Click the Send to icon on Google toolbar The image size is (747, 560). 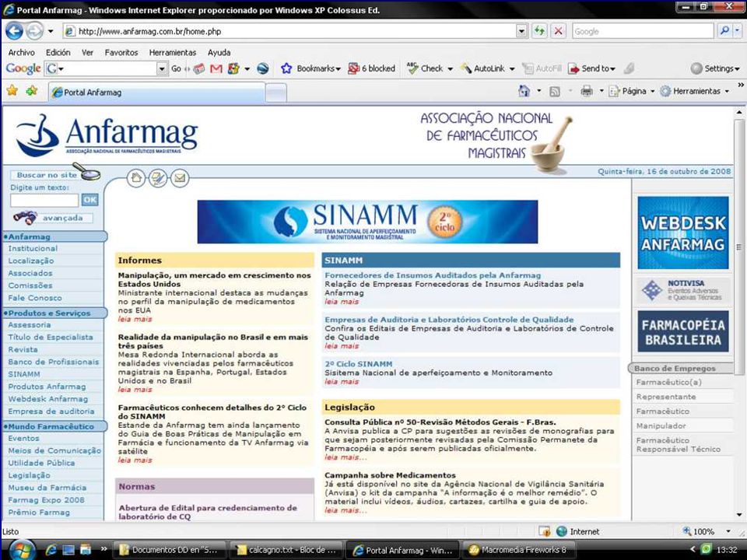coord(573,68)
